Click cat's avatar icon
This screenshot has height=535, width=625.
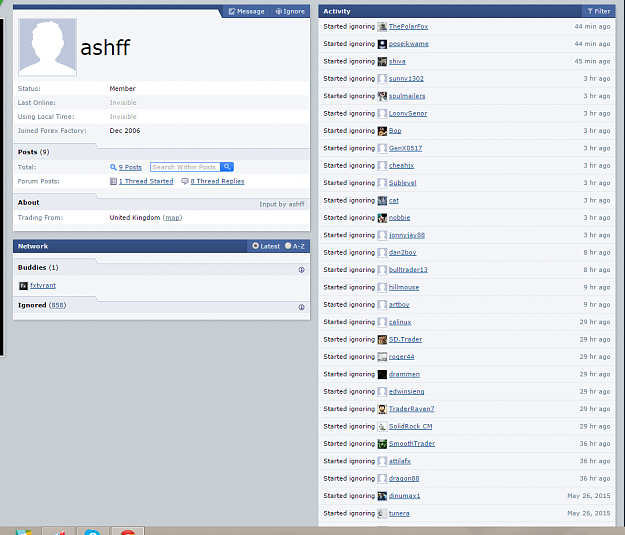382,200
